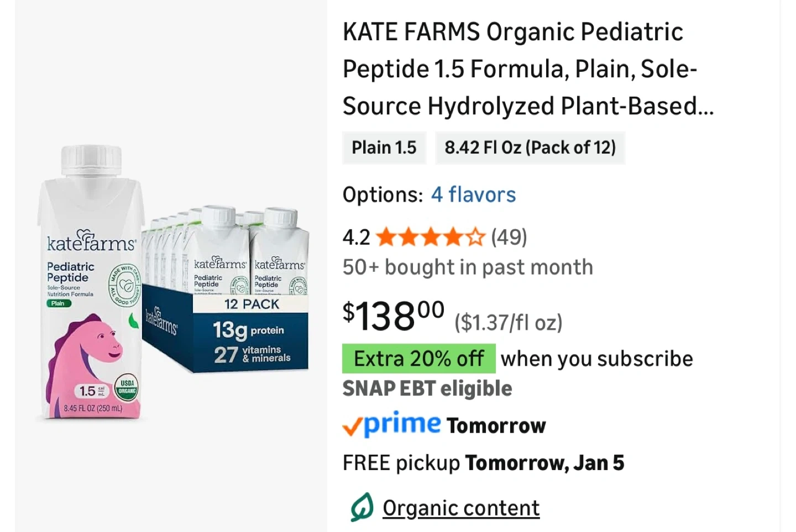The image size is (796, 532).
Task: Click the star rating icons
Action: pyautogui.click(x=430, y=238)
